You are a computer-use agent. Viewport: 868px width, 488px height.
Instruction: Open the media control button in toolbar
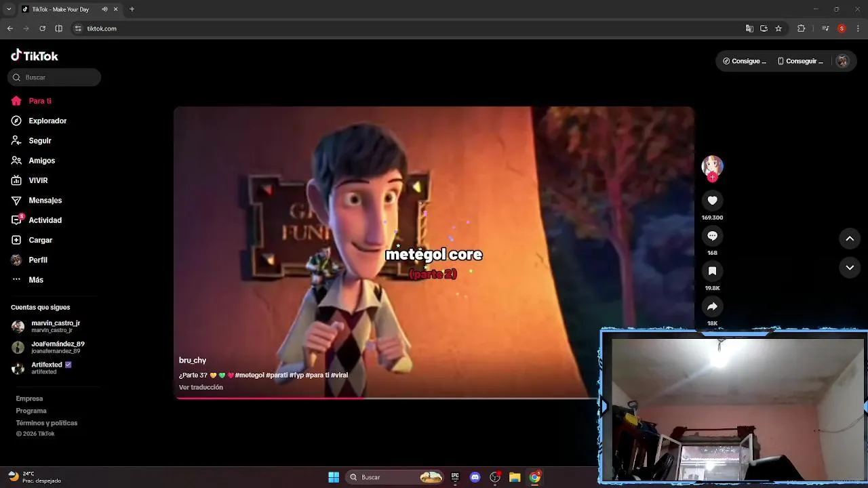coord(825,28)
